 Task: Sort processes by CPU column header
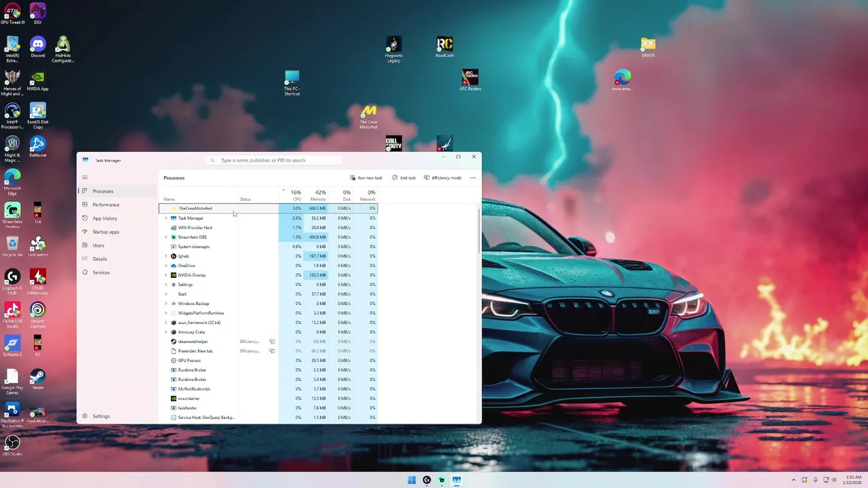pos(292,195)
